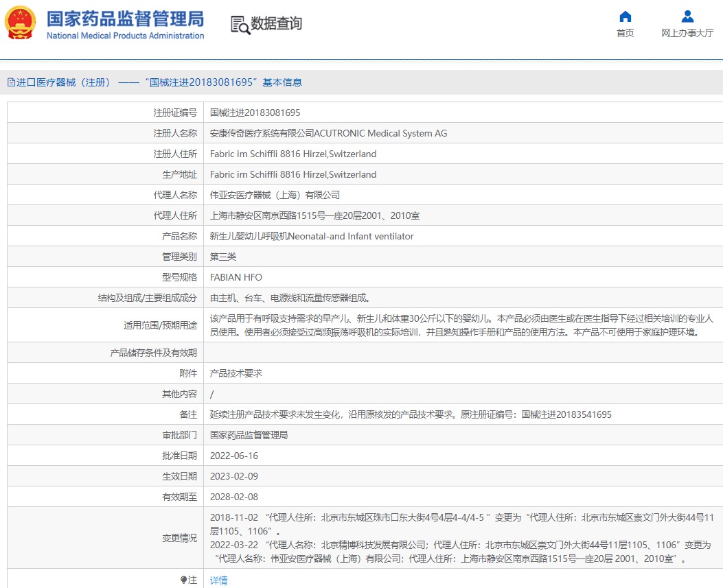Open 网上办事大厅 text label
This screenshot has width=723, height=588.
[x=687, y=33]
